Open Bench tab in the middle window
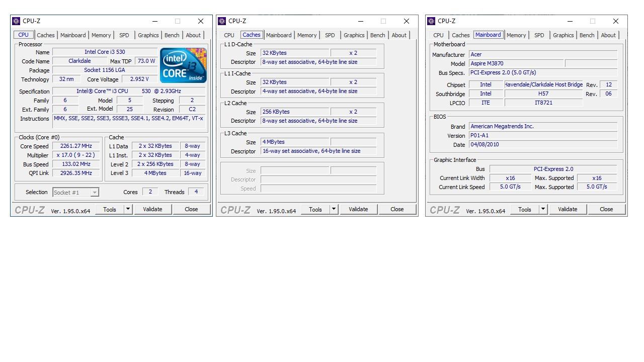The image size is (644, 362). tap(377, 35)
